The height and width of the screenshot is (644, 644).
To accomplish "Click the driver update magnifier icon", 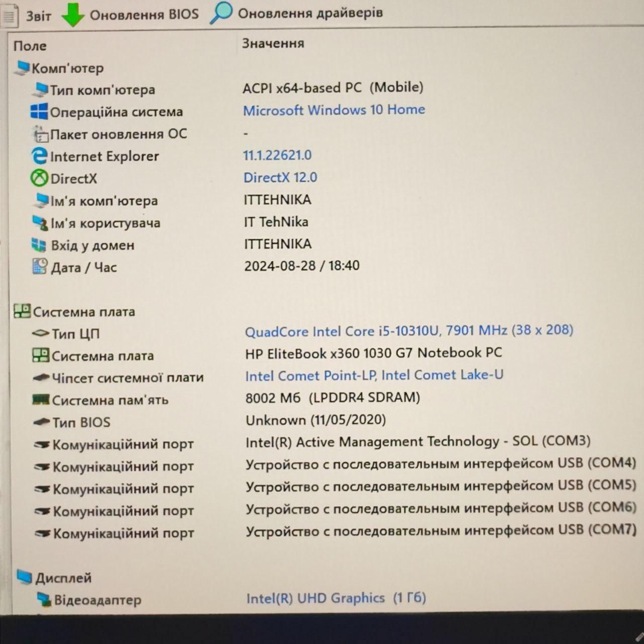I will [221, 13].
